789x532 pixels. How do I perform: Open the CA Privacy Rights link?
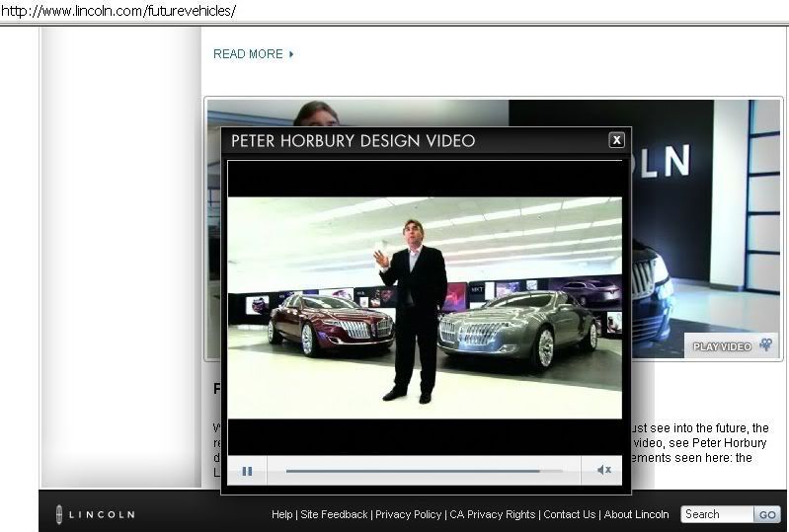click(x=492, y=514)
